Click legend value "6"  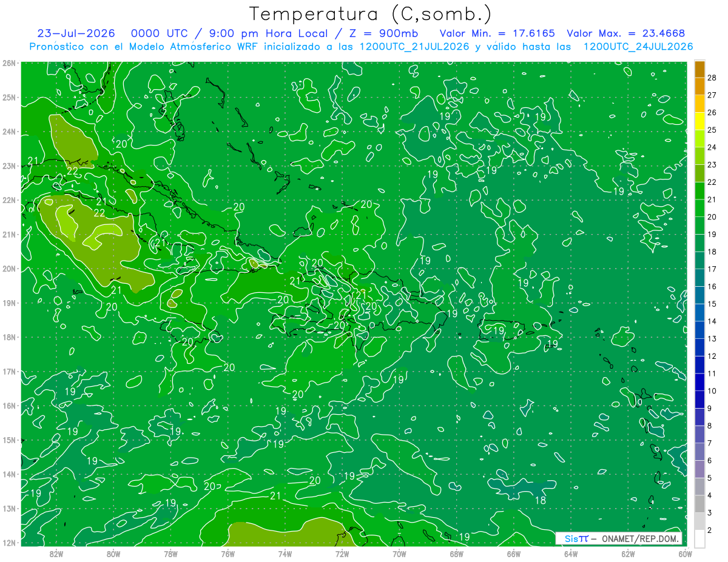710,461
